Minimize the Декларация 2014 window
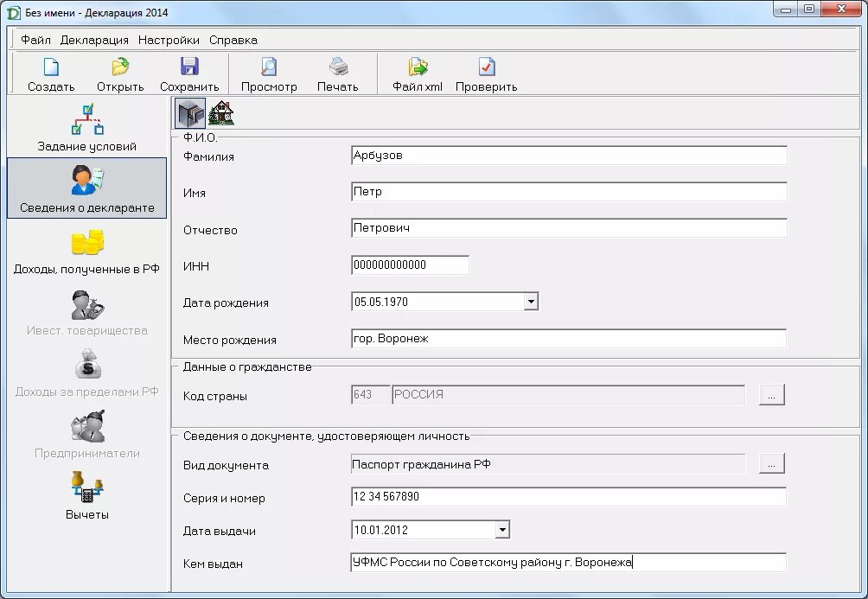 click(x=786, y=9)
